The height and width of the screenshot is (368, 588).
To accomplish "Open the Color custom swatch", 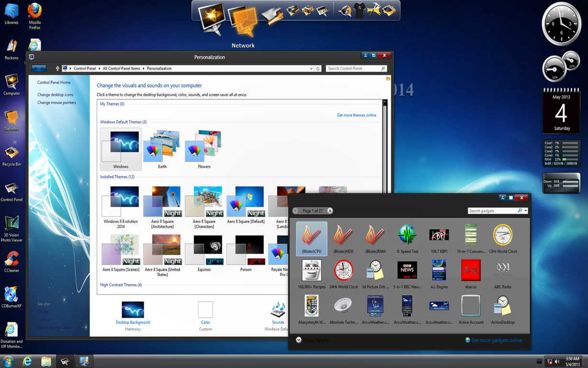I will [205, 310].
